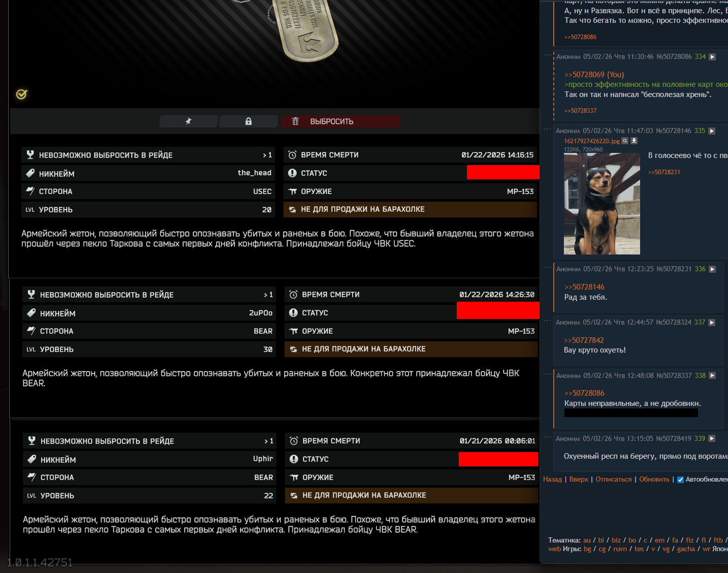The image size is (728, 573).
Task: Open the gacha games board link
Action: click(x=686, y=549)
